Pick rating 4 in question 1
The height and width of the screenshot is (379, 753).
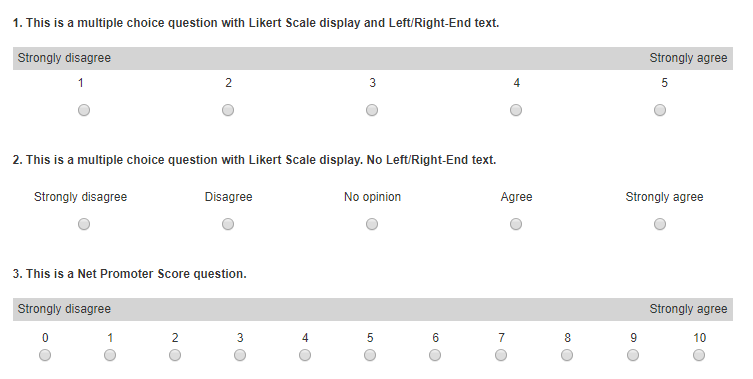pos(516,110)
